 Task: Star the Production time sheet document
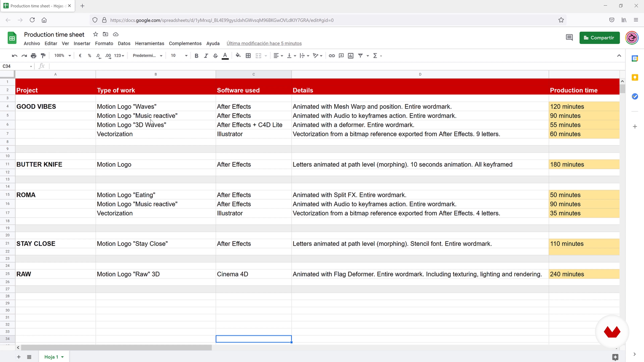[x=95, y=34]
